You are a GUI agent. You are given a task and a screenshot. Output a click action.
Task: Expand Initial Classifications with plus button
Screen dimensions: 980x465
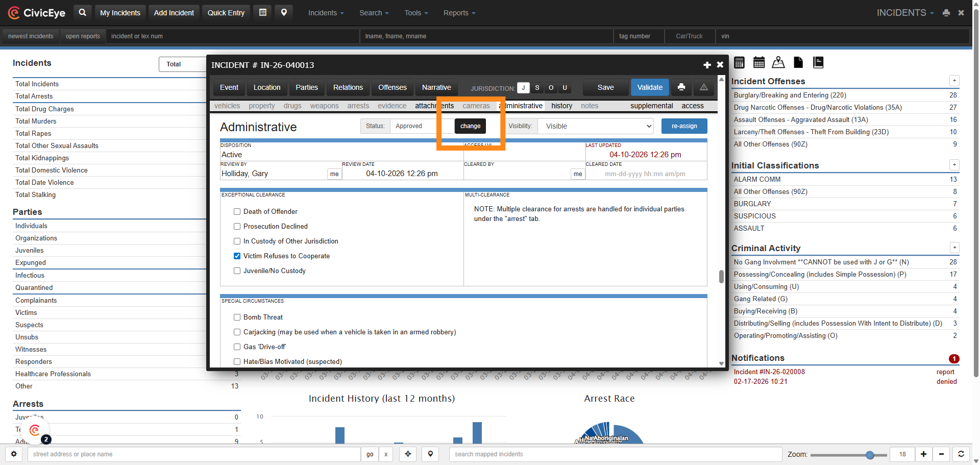954,165
